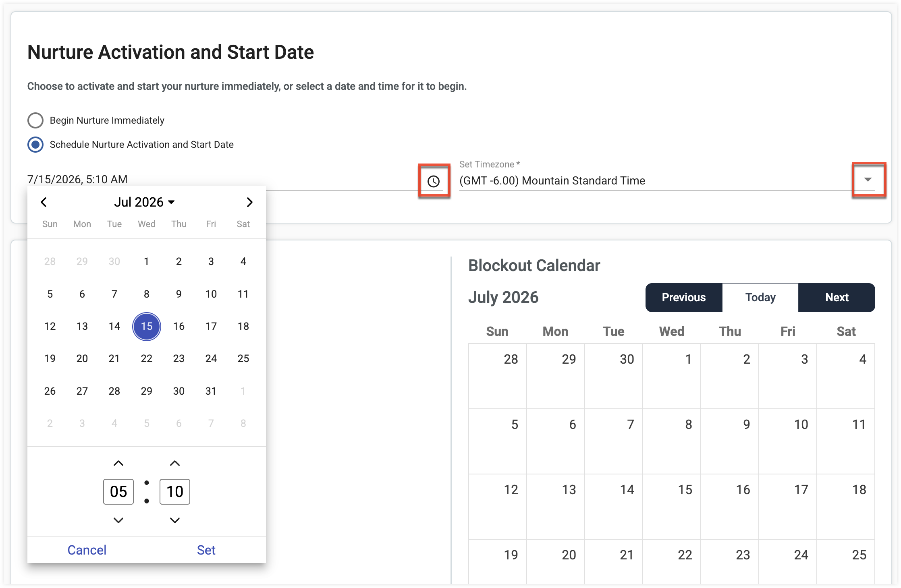Cancel the date picker
This screenshot has width=901, height=588.
point(87,550)
